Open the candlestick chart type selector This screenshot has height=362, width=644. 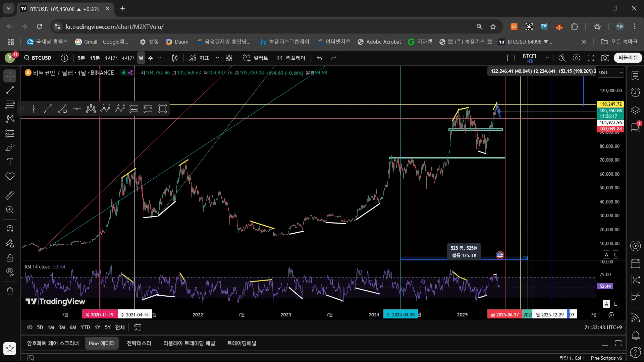click(175, 58)
